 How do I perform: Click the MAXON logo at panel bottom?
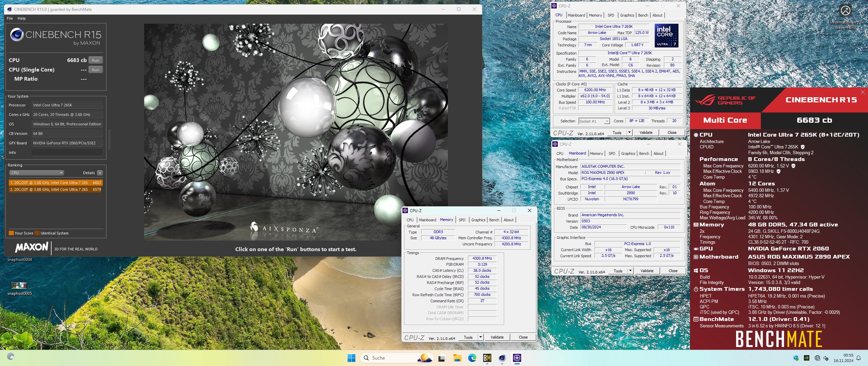tap(32, 247)
